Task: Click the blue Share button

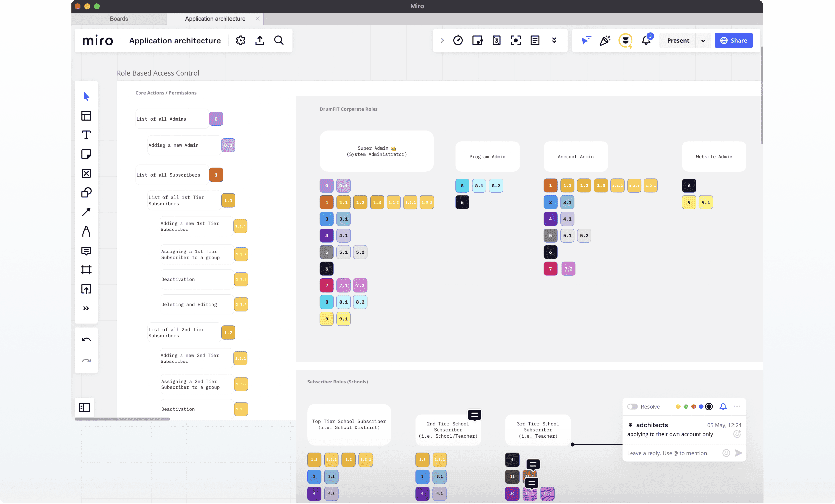Action: coord(733,40)
